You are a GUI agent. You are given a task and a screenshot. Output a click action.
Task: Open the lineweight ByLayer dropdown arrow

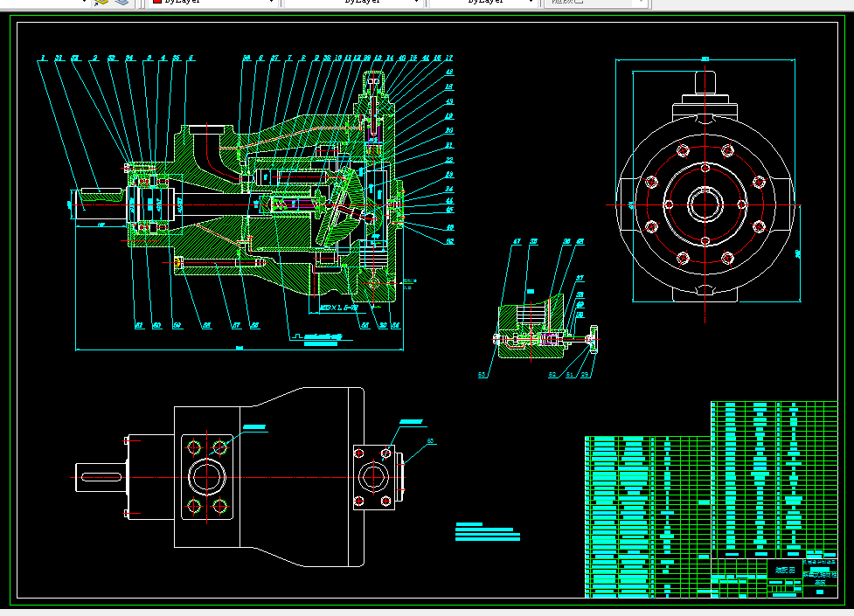[x=531, y=2]
